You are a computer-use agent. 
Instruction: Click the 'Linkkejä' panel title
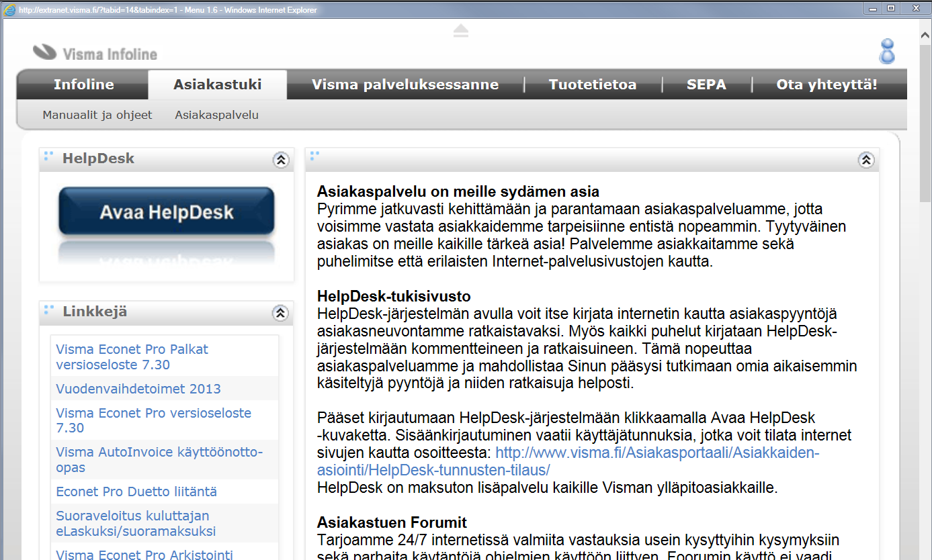click(x=95, y=312)
